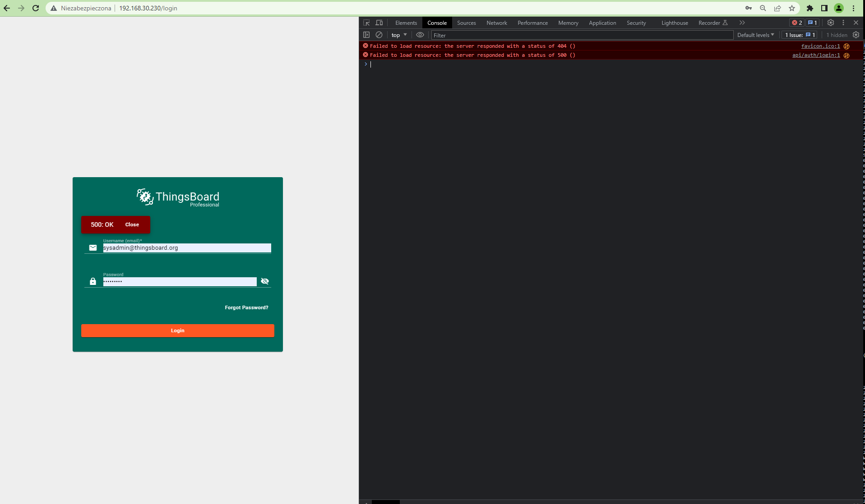
Task: Click the Username email input field
Action: [x=186, y=247]
